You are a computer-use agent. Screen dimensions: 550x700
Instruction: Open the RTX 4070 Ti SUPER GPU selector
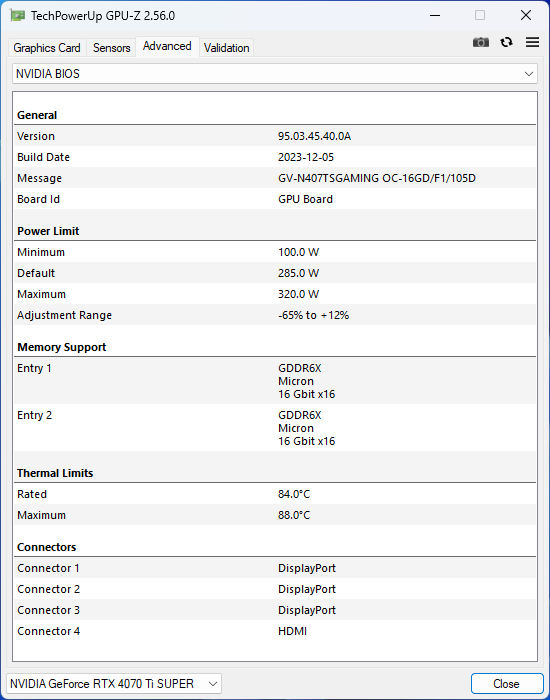pos(114,683)
